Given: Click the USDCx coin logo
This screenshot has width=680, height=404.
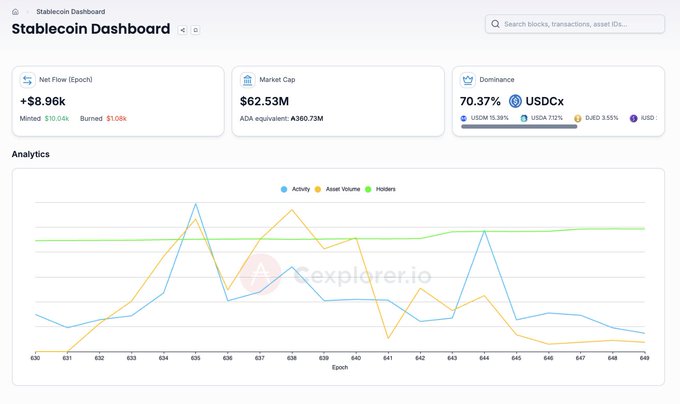Looking at the screenshot, I should click(515, 101).
